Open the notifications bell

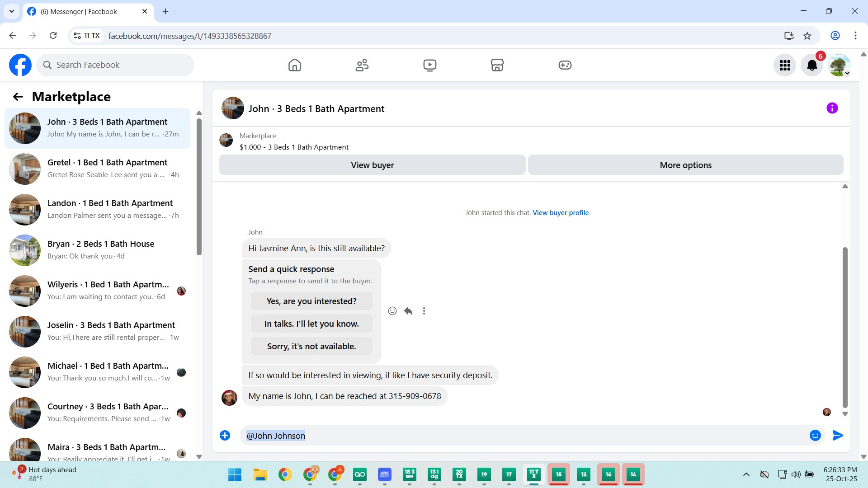click(x=811, y=66)
